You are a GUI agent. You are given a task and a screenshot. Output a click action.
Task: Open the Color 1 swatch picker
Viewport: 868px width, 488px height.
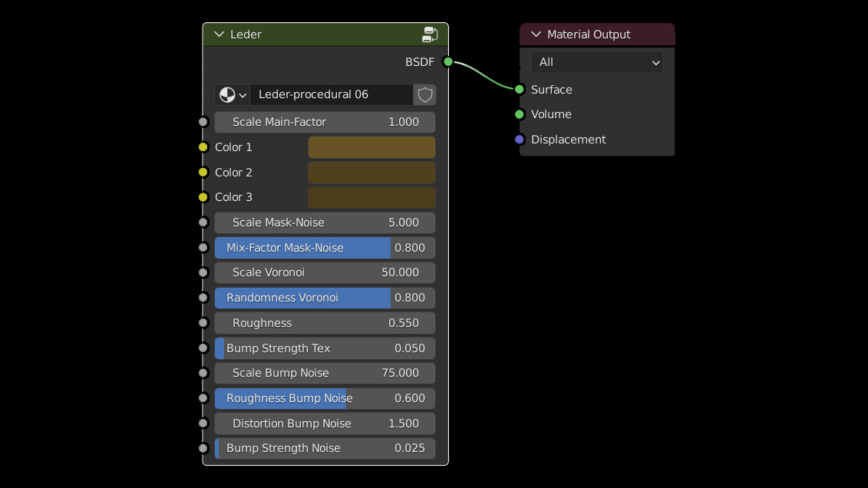(x=371, y=147)
